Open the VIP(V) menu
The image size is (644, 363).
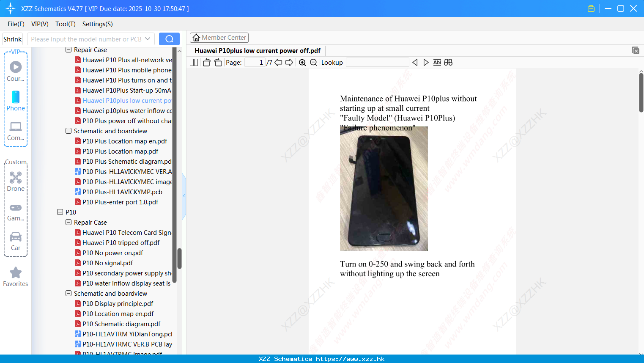pos(40,24)
